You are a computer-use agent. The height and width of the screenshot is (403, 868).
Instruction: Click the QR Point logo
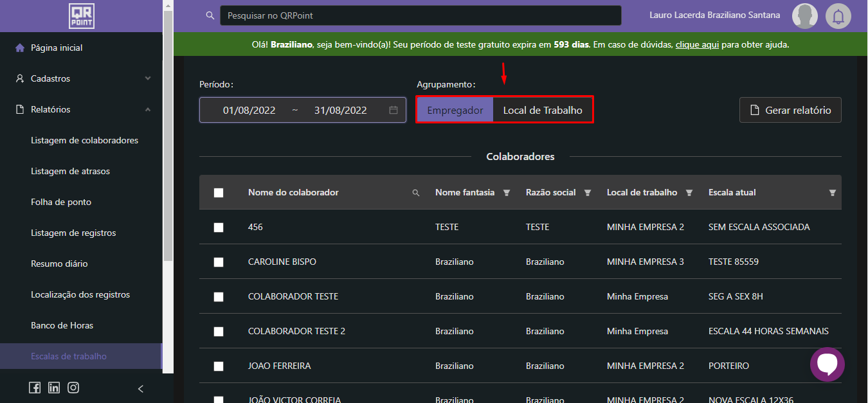pyautogui.click(x=82, y=16)
